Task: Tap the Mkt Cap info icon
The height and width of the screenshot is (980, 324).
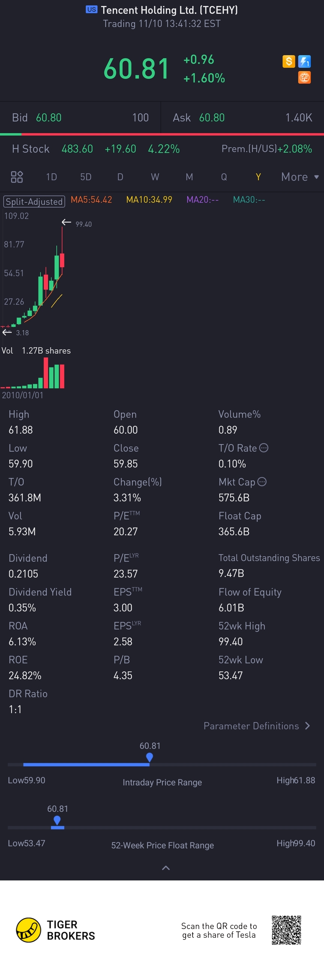Action: (262, 482)
